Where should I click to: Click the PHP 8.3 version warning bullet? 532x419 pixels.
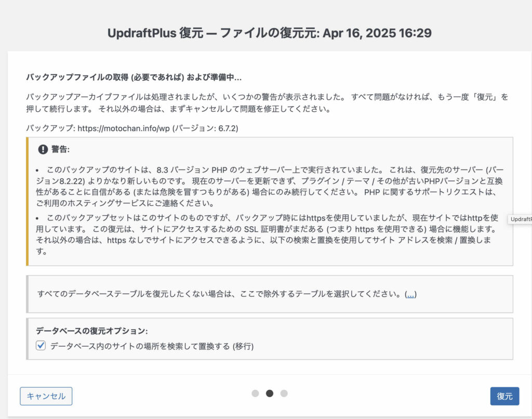pos(270,187)
